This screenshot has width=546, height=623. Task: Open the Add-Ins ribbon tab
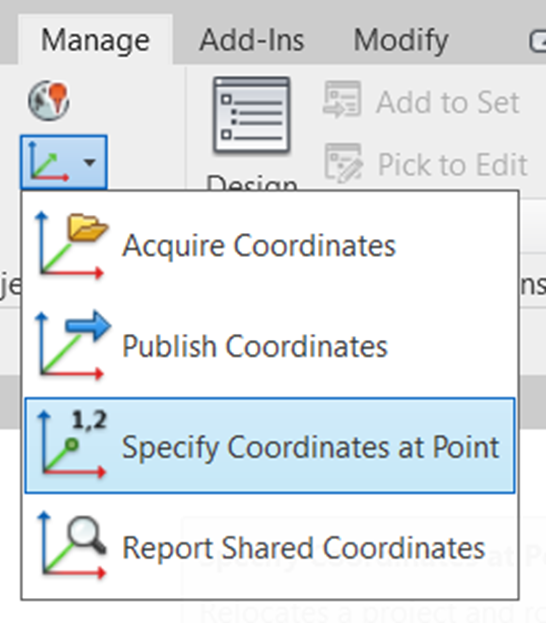point(252,40)
